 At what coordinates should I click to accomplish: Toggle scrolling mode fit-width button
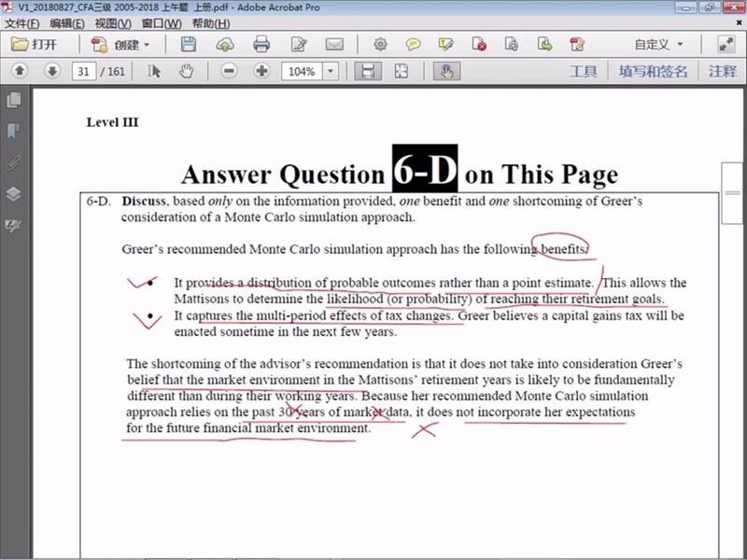(368, 71)
